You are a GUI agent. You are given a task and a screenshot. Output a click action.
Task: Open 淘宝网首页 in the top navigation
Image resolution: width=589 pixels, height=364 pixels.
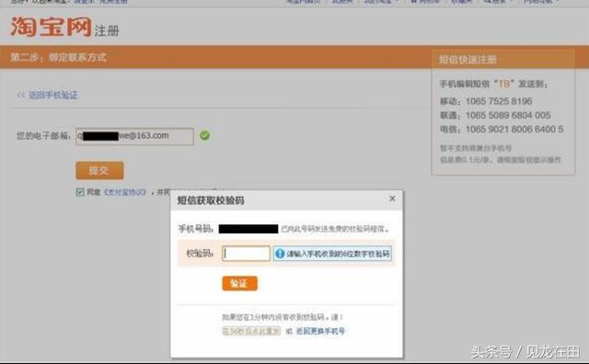pyautogui.click(x=304, y=2)
